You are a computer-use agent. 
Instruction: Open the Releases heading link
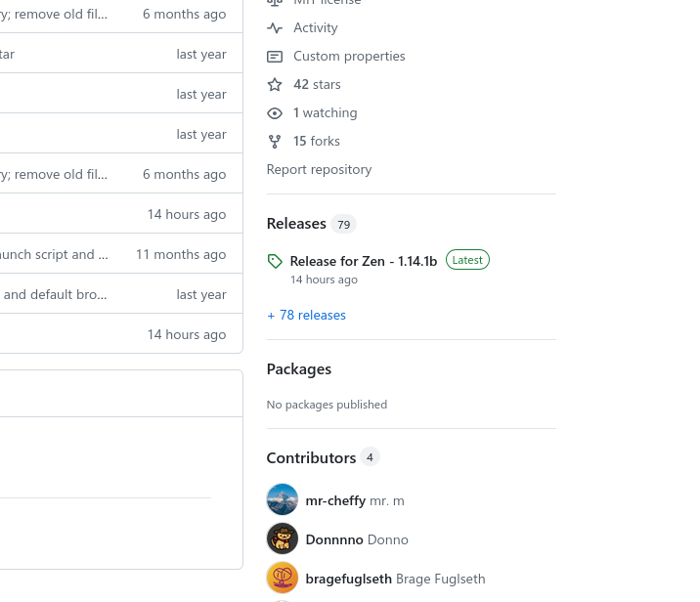click(x=296, y=224)
